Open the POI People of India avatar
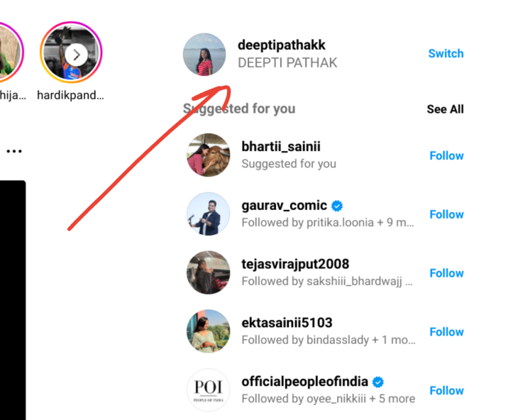 coord(208,390)
